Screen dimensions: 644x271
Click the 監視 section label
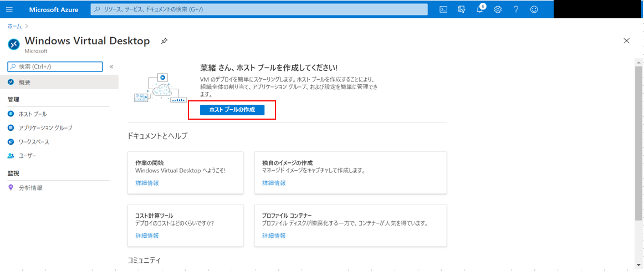point(13,173)
